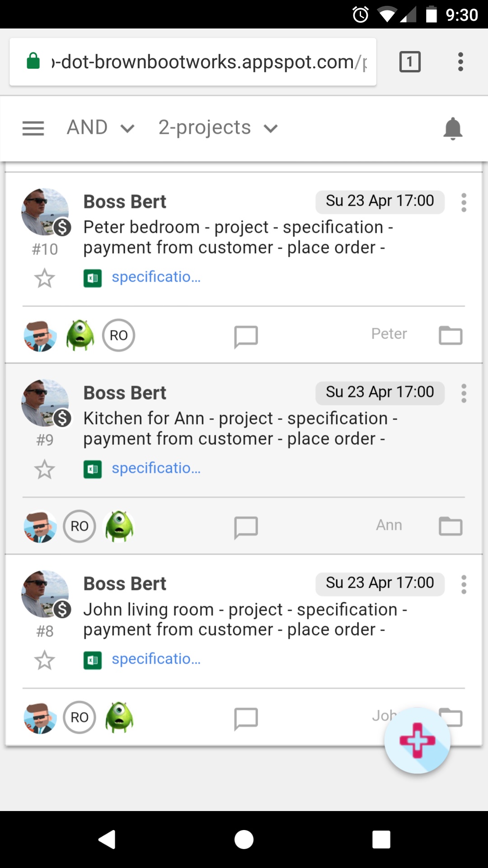
Task: Star task #9 Kitchen for Ann
Action: [44, 469]
